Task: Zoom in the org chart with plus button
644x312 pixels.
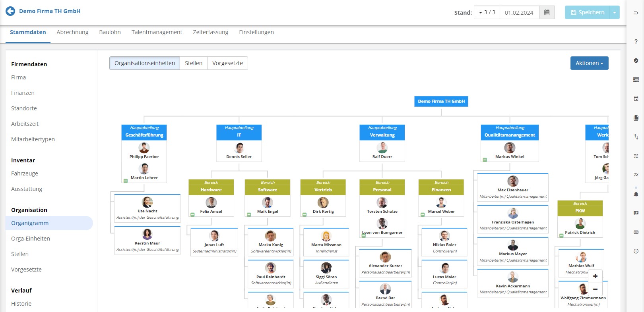Action: (595, 276)
